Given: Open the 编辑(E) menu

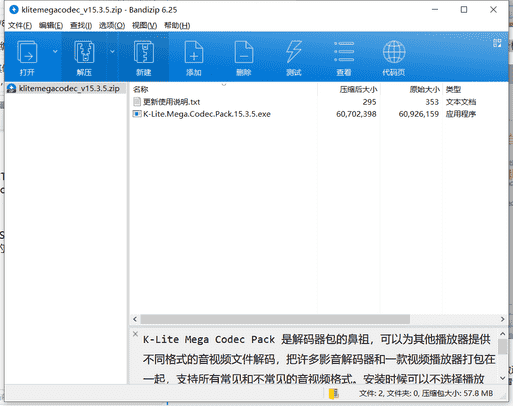Looking at the screenshot, I should (51, 26).
